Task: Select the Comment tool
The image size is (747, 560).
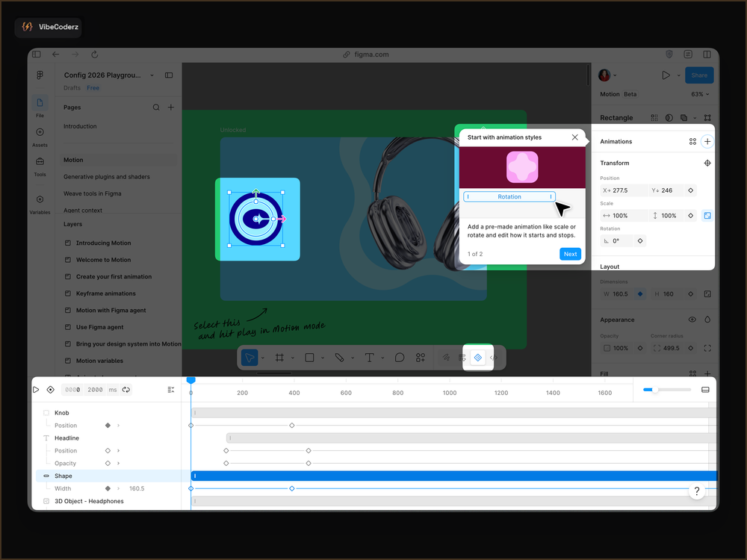Action: (400, 358)
